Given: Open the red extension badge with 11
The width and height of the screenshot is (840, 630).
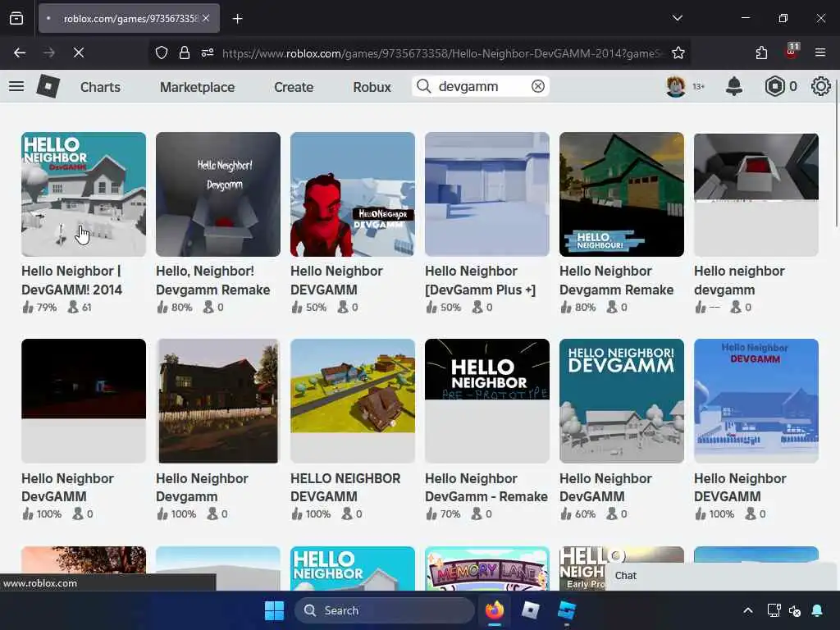Looking at the screenshot, I should (x=792, y=52).
